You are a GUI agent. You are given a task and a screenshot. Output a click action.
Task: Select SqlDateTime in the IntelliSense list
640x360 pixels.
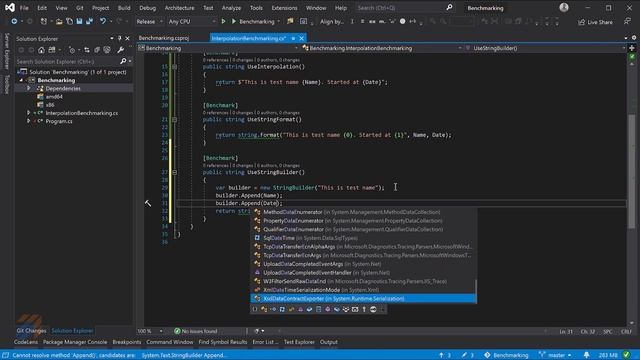tap(363, 238)
